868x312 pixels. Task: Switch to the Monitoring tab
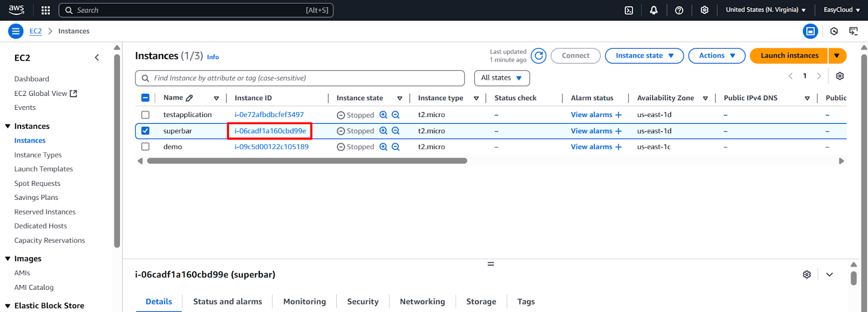(304, 302)
